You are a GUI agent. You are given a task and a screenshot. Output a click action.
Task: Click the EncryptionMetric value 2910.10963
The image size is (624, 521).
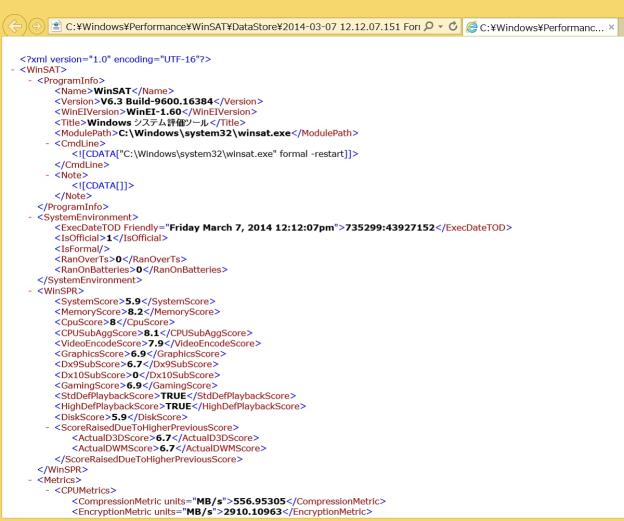tap(253, 511)
